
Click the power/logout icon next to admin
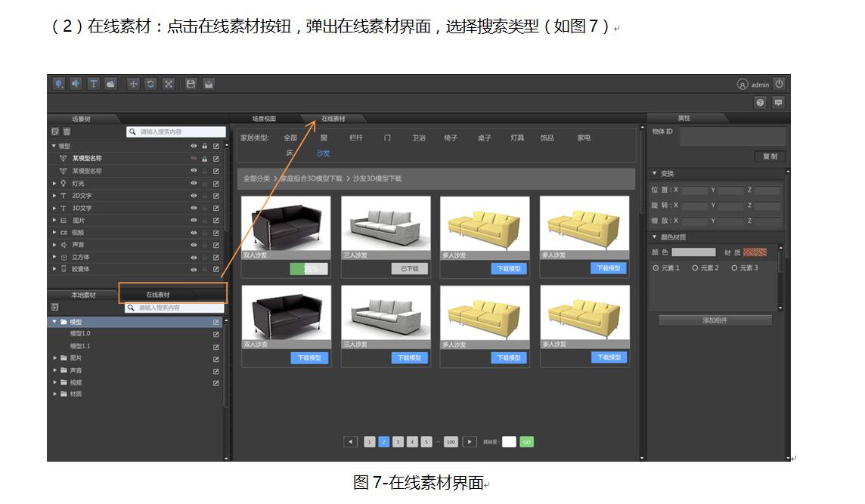tap(780, 84)
